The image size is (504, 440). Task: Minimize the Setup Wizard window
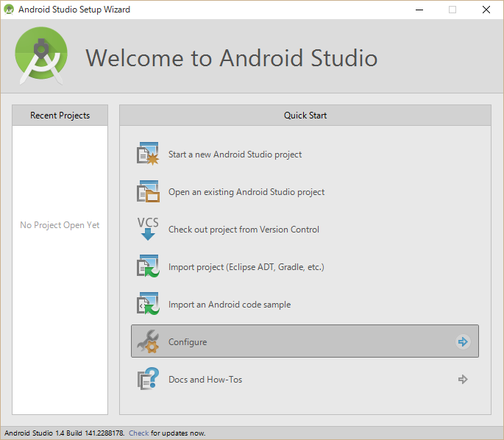click(419, 10)
